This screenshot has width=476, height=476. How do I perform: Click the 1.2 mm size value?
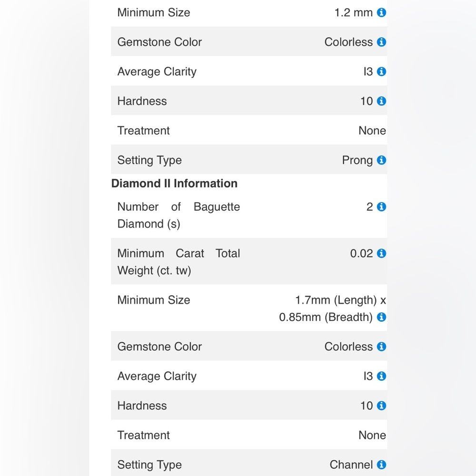[353, 12]
